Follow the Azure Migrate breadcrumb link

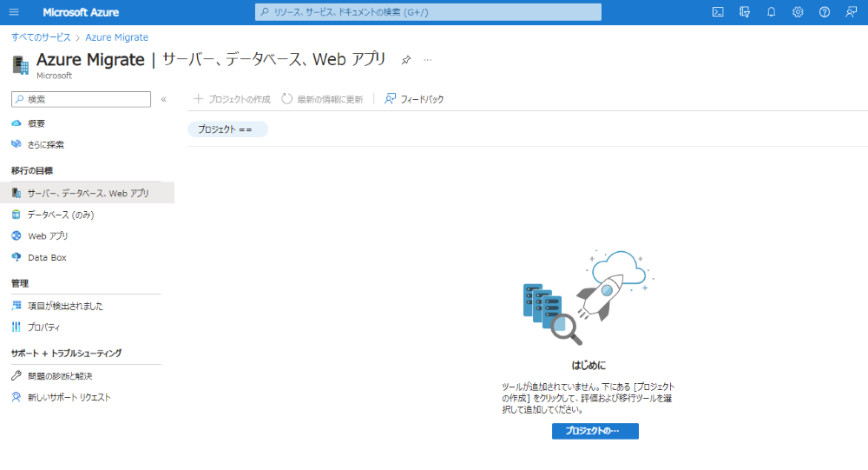point(117,37)
